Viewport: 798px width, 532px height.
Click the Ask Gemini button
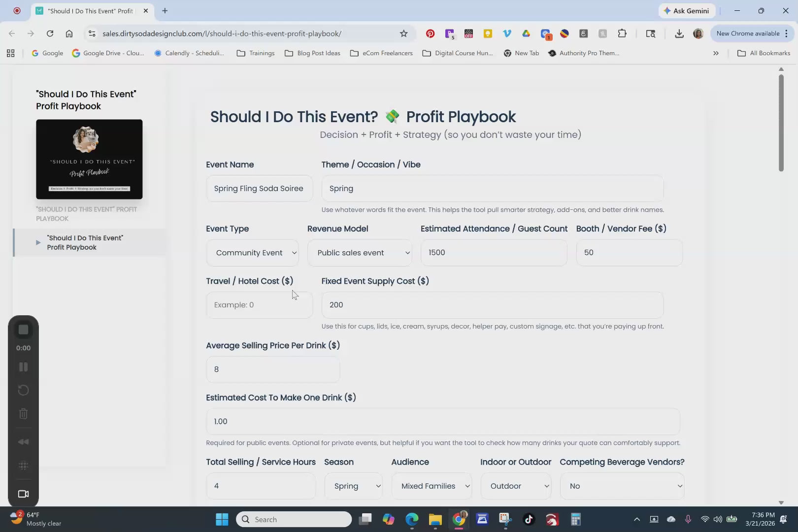pos(686,11)
